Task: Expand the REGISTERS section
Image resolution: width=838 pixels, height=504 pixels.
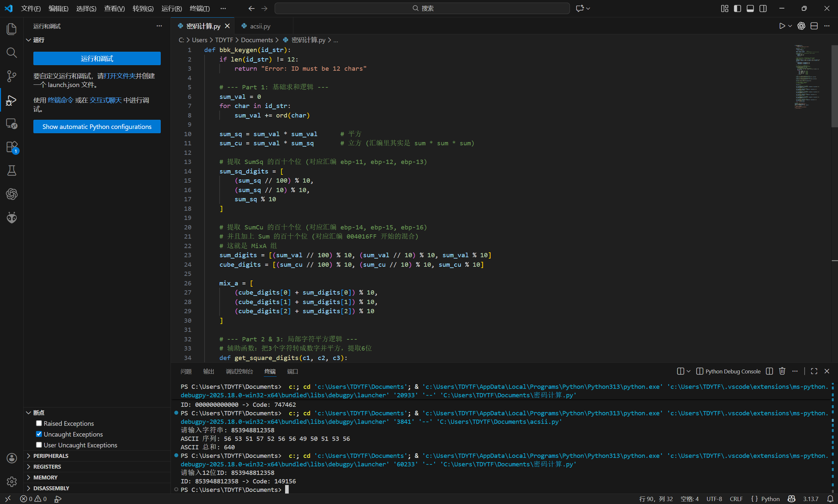Action: pyautogui.click(x=47, y=467)
